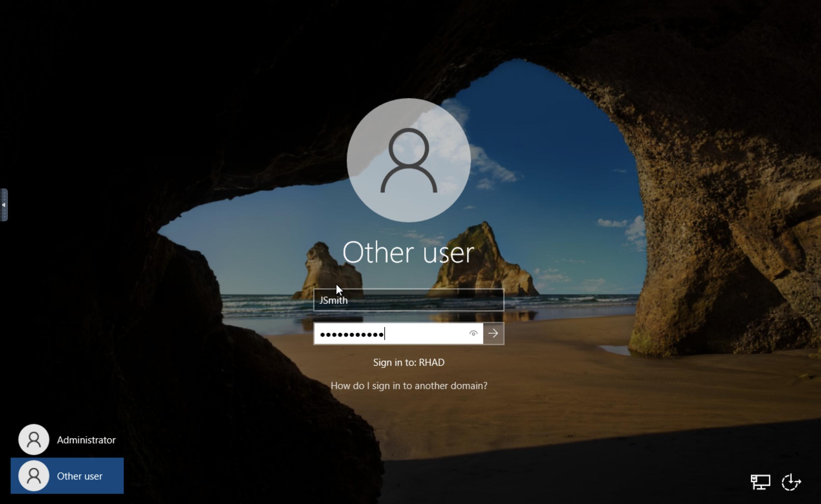Click the 'Other user' heading text
The width and height of the screenshot is (821, 504).
point(408,252)
